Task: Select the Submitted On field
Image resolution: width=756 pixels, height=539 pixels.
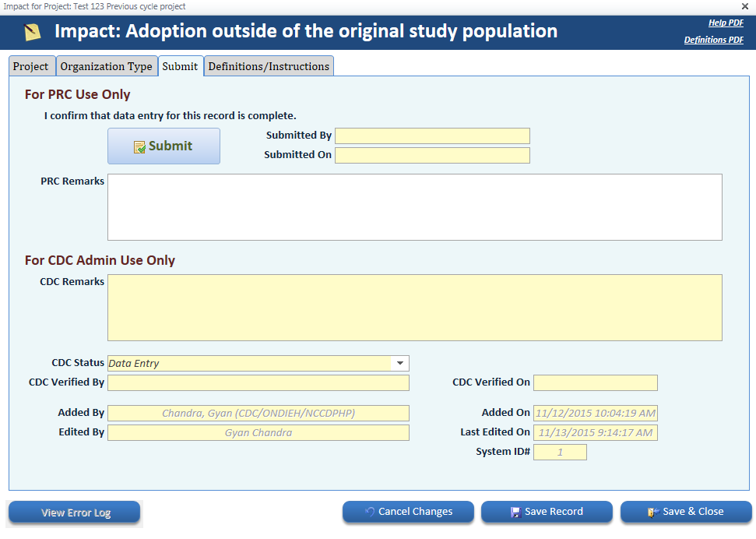Action: [x=432, y=155]
